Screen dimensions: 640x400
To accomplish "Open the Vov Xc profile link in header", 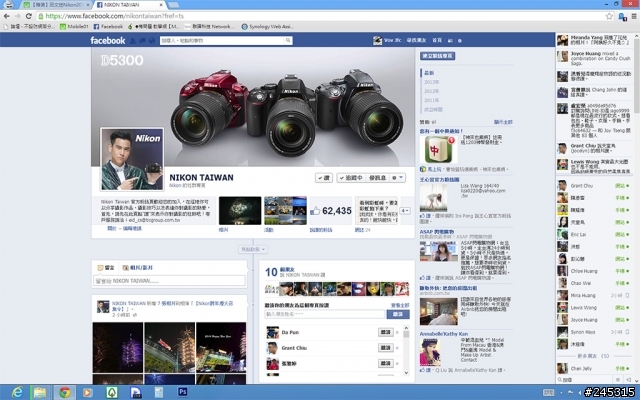I will (387, 40).
